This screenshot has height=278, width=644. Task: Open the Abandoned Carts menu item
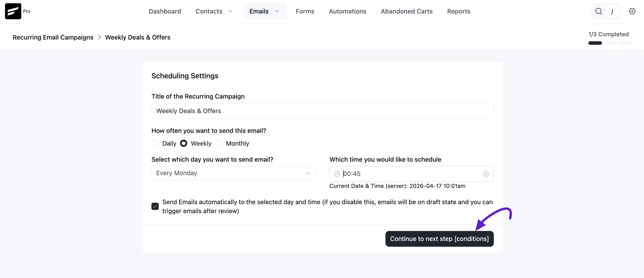(406, 11)
